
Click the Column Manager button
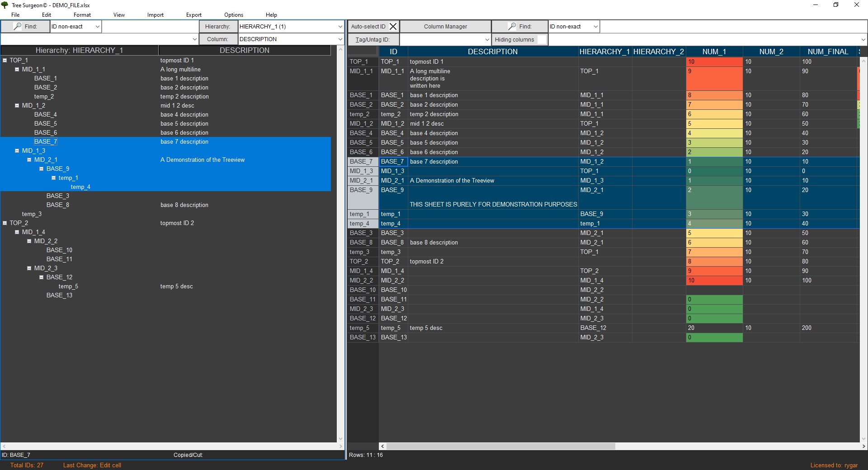[445, 27]
